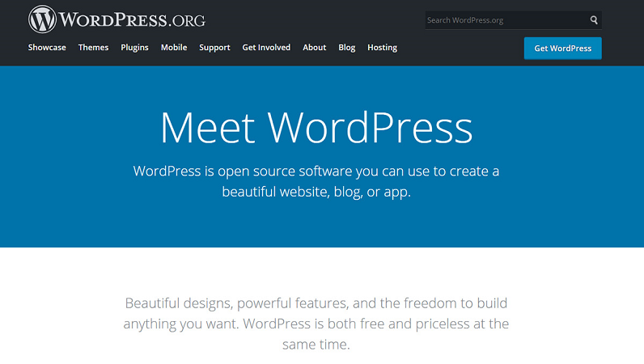644x364 pixels.
Task: Click the Meet WordPress headline
Action: 316,128
